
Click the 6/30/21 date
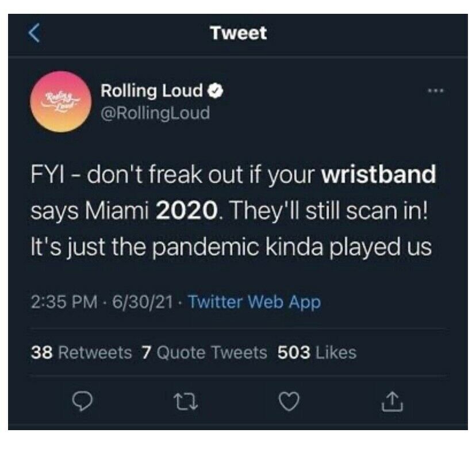tap(143, 302)
